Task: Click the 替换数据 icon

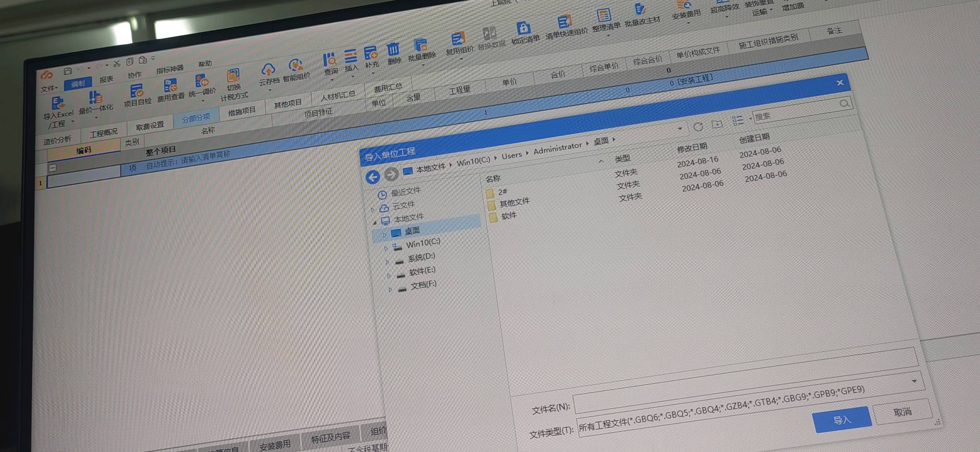Action: click(489, 33)
